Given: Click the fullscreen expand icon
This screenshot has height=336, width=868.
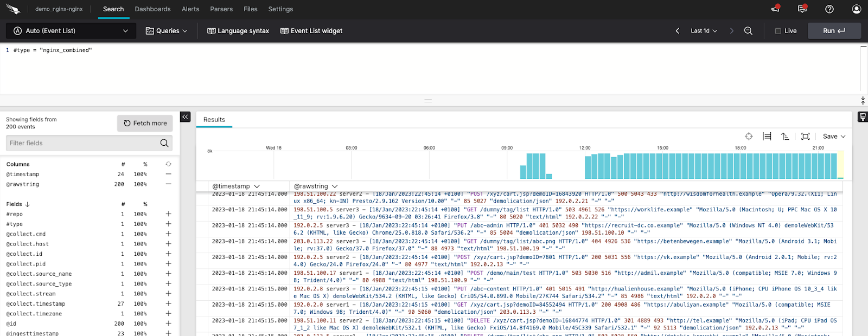Looking at the screenshot, I should click(x=806, y=137).
